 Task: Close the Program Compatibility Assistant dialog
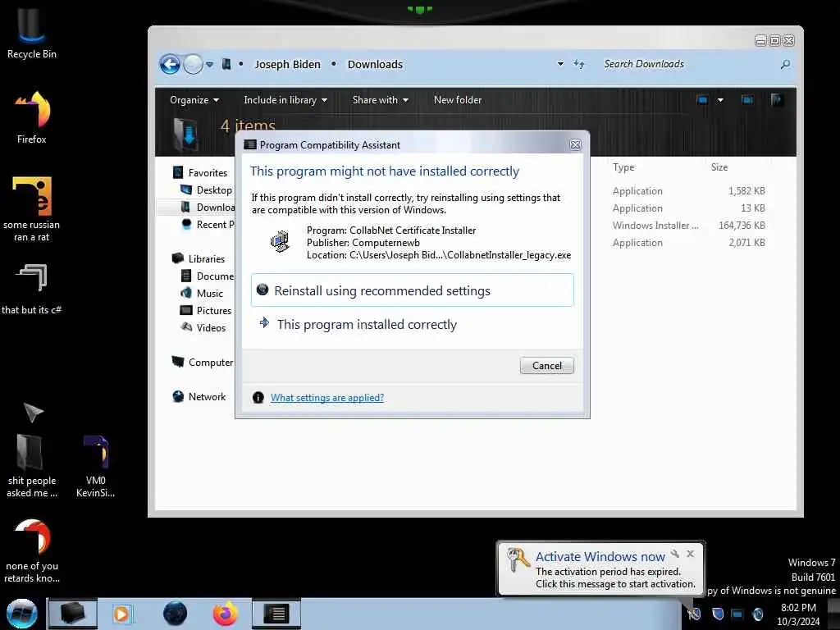(x=575, y=144)
